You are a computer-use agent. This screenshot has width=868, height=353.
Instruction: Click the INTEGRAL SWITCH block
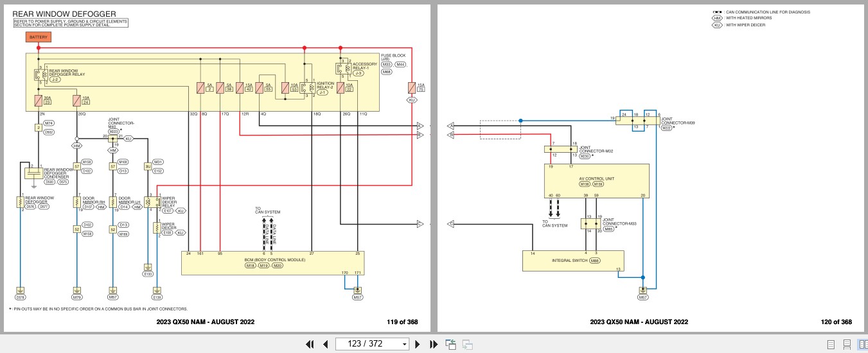[573, 261]
